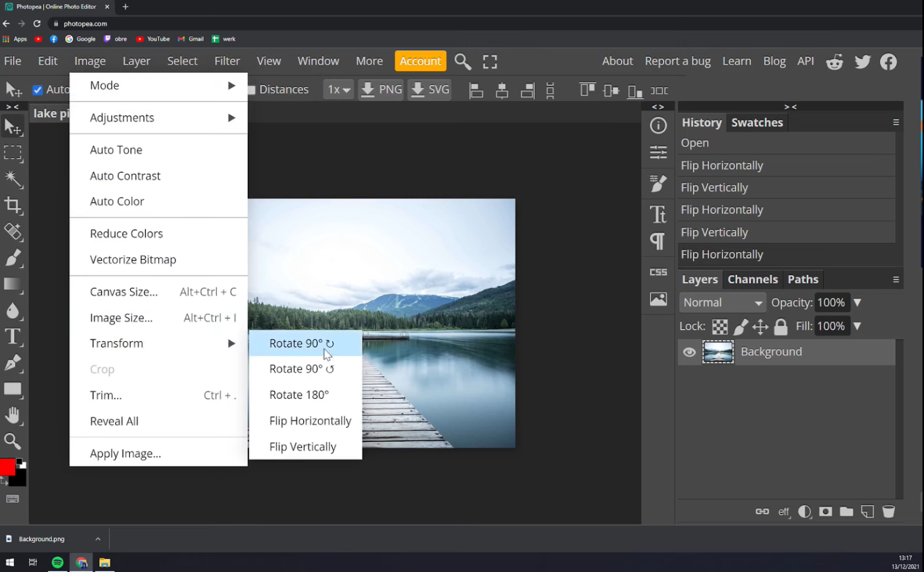Image resolution: width=924 pixels, height=572 pixels.
Task: Click the delete layer trash icon
Action: point(889,511)
